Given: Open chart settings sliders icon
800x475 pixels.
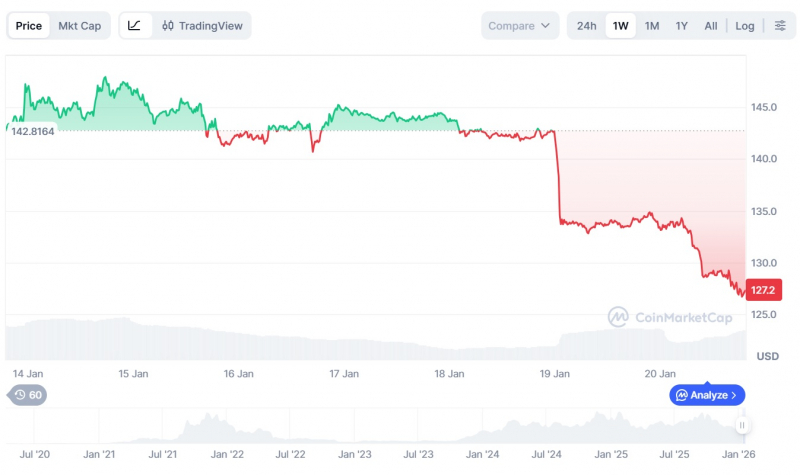Looking at the screenshot, I should (x=780, y=26).
